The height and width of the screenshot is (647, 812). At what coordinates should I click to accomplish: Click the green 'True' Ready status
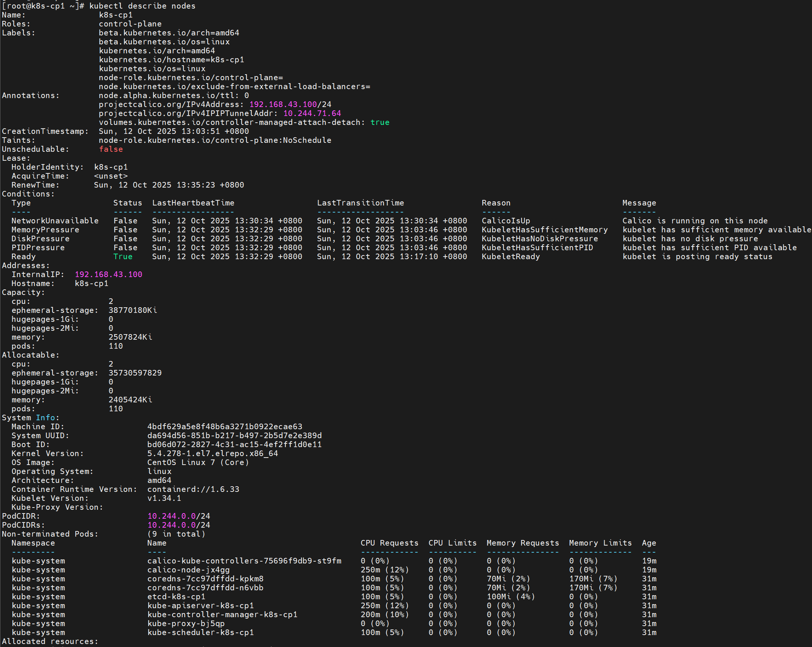[x=123, y=257]
